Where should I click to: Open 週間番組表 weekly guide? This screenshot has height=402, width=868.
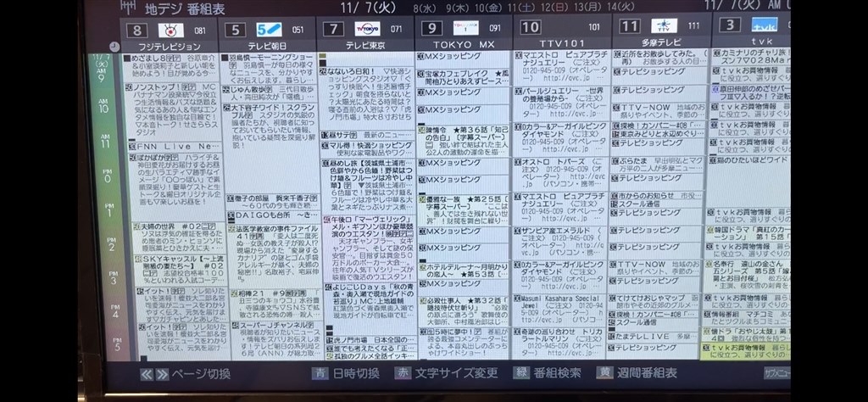pos(647,372)
